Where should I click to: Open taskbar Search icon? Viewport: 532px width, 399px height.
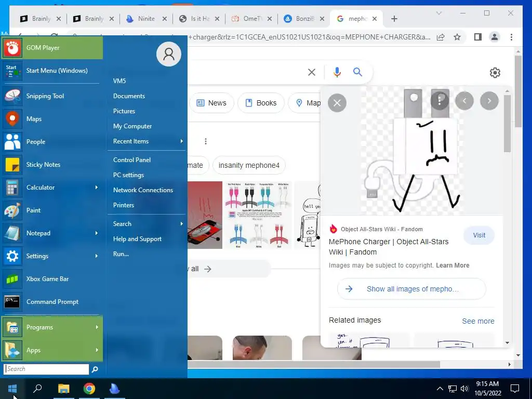click(x=37, y=389)
